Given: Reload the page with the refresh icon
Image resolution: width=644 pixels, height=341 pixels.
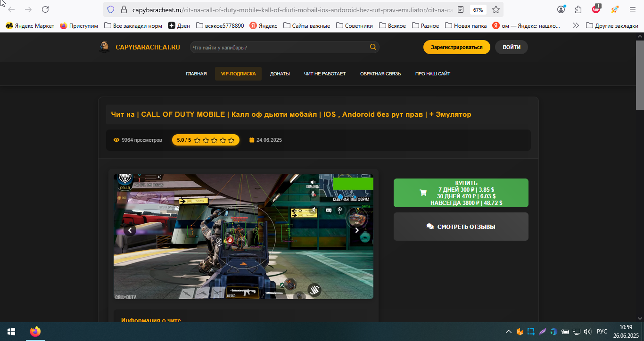Looking at the screenshot, I should (45, 9).
